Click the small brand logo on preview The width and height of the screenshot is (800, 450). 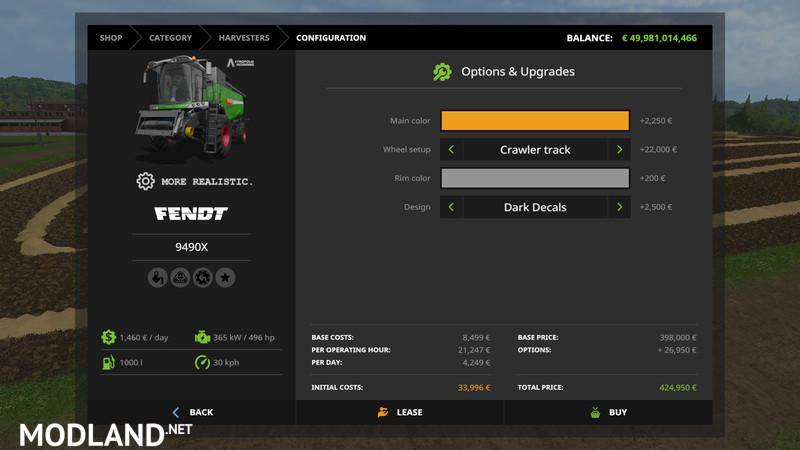240,63
